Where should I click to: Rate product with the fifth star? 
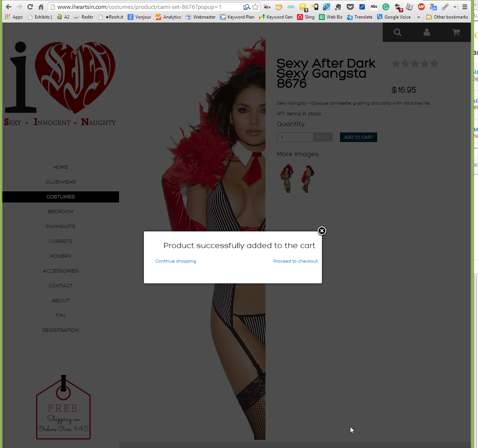click(x=434, y=64)
